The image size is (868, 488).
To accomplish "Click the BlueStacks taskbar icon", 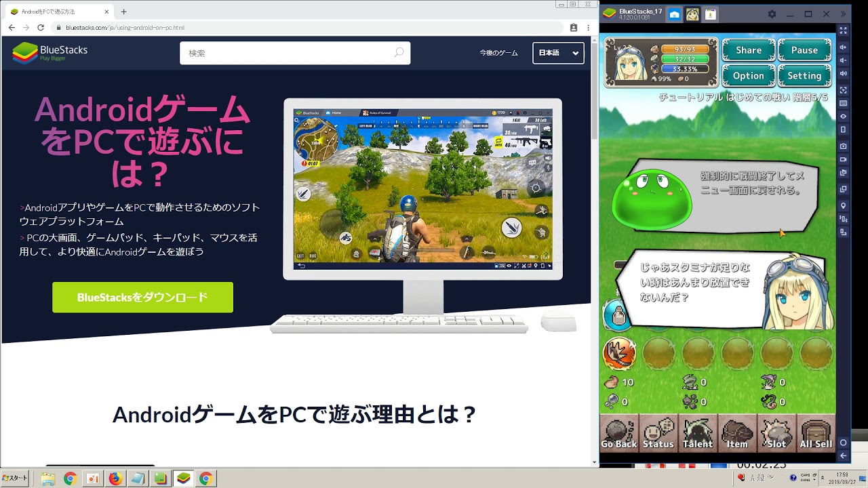I will click(x=183, y=479).
